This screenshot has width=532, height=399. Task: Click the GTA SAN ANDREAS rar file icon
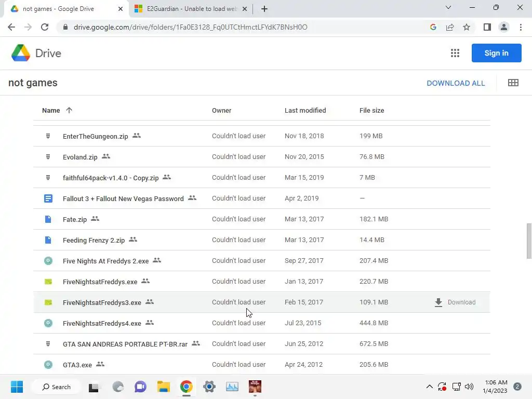[x=48, y=344]
